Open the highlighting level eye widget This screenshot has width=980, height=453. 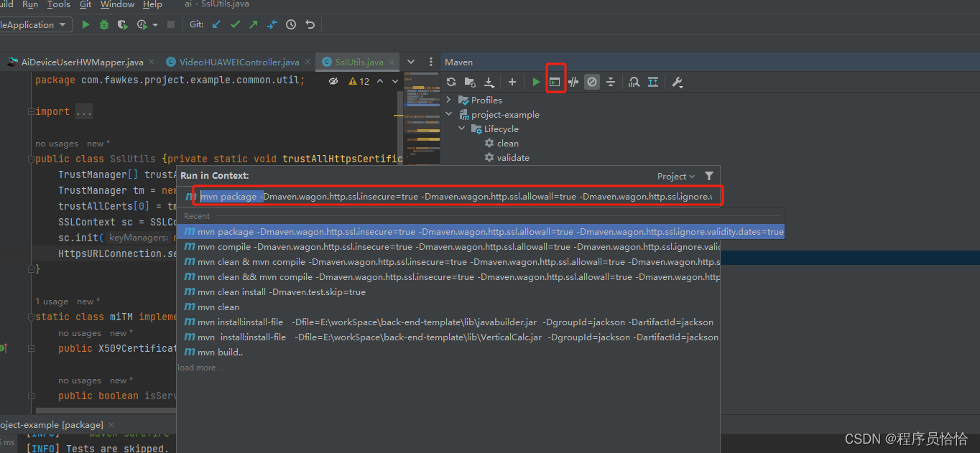tap(333, 81)
